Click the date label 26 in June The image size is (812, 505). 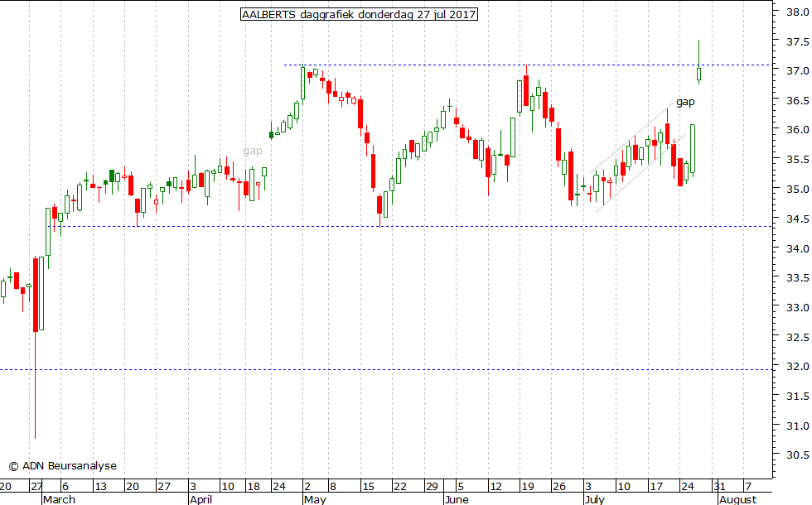559,487
